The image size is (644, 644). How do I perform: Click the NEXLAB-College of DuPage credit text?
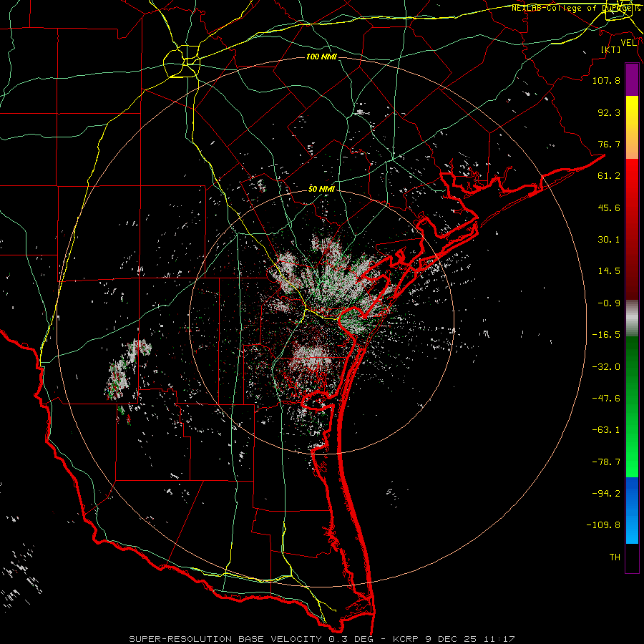(576, 8)
